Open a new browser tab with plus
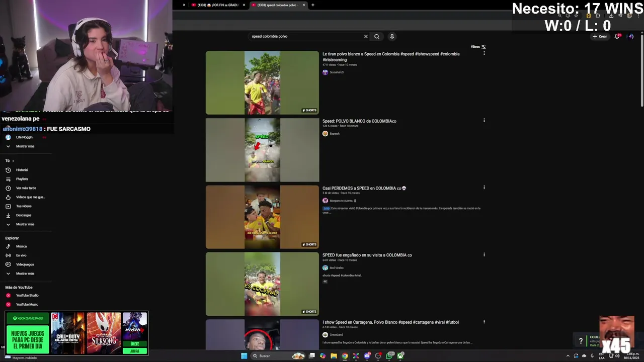This screenshot has height=362, width=644. pyautogui.click(x=312, y=5)
